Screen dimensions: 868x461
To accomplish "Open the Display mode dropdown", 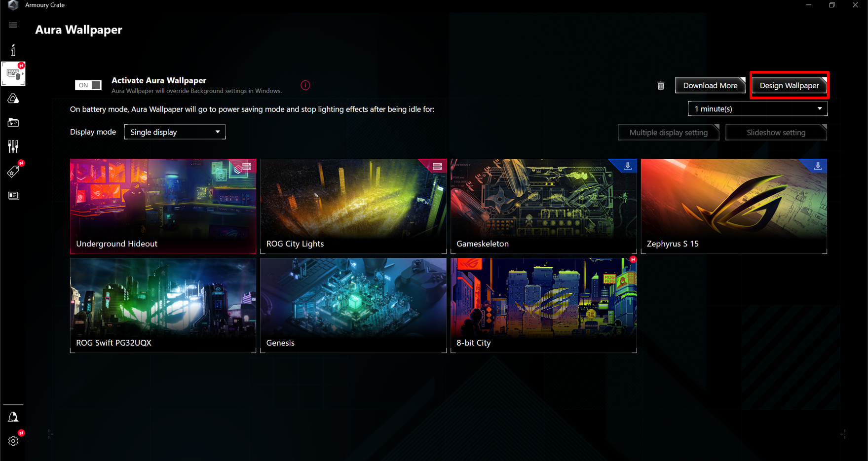I will click(x=175, y=132).
